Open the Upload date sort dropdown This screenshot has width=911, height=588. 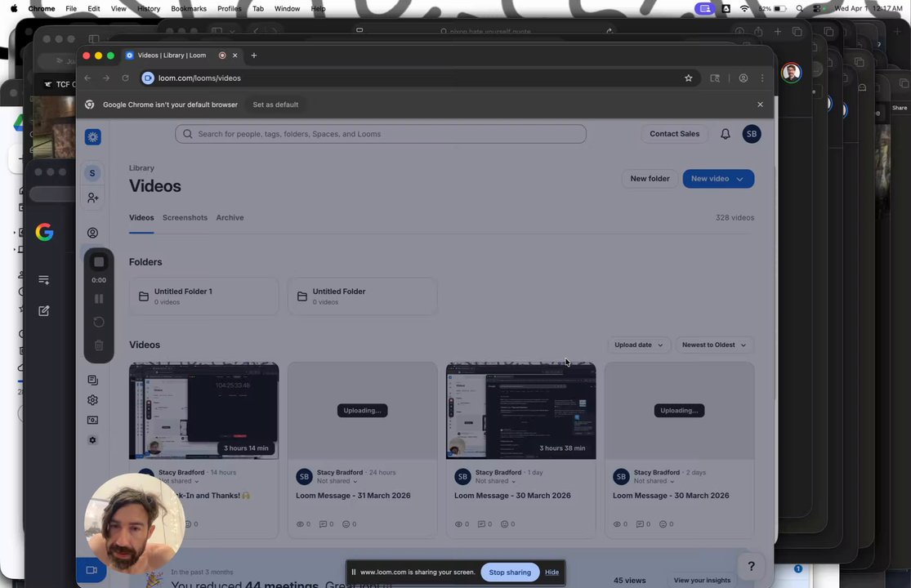click(638, 345)
